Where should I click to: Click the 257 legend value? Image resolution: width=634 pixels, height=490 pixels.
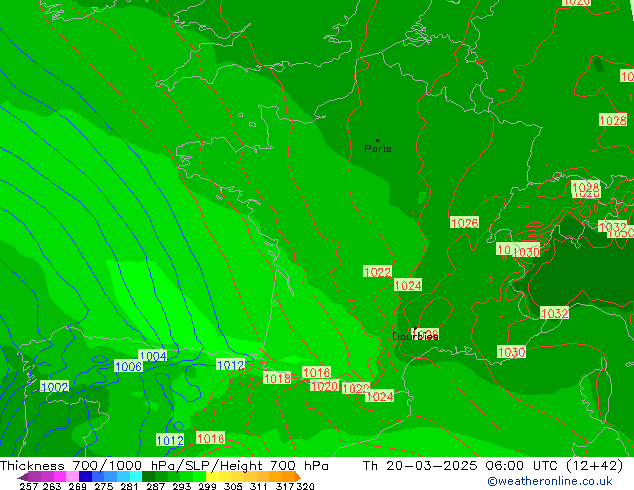(x=28, y=486)
